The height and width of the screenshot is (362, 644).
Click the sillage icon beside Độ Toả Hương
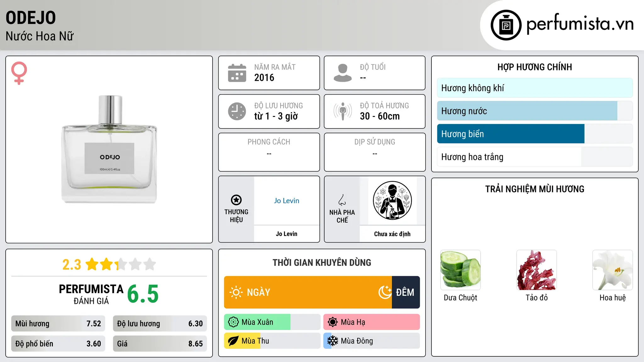coord(343,111)
